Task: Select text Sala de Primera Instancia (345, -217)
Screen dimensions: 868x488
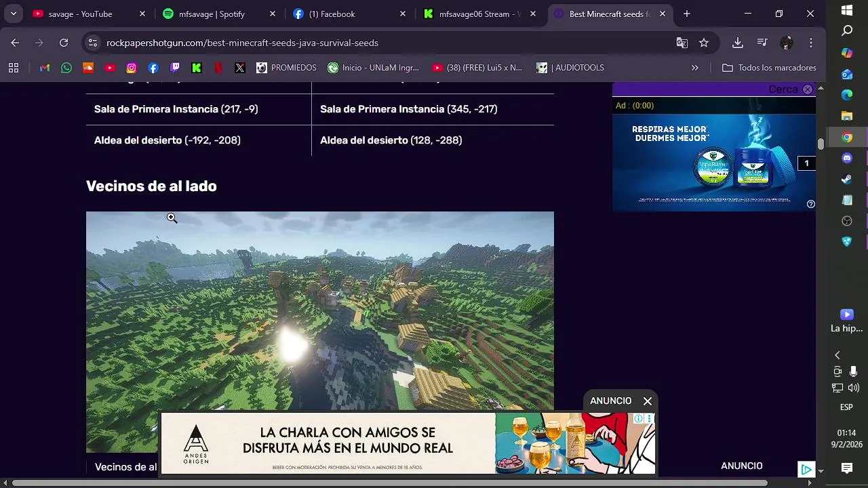Action: pyautogui.click(x=409, y=109)
